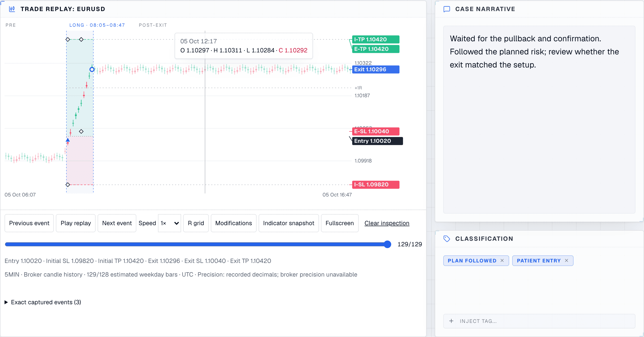Remove the Patient Entry tag

(x=567, y=260)
